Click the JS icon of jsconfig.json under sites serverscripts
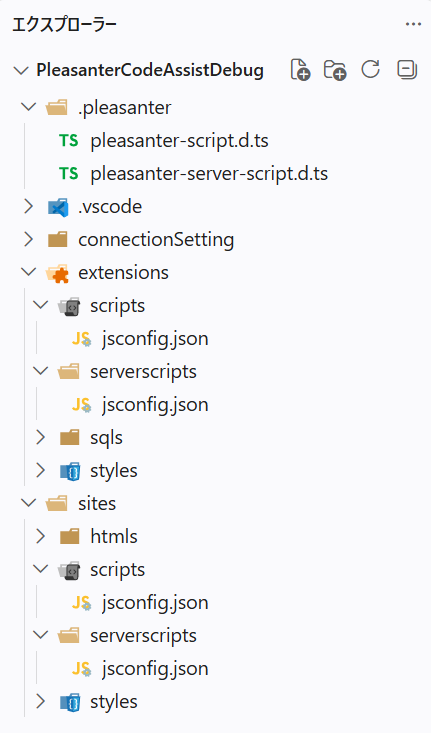The width and height of the screenshot is (431, 733). point(81,669)
